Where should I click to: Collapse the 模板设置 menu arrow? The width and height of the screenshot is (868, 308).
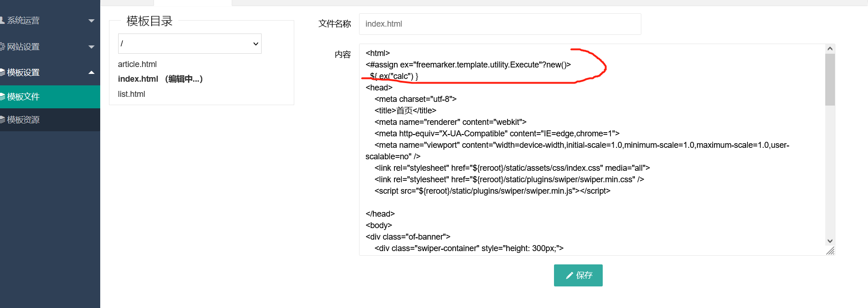coord(91,72)
